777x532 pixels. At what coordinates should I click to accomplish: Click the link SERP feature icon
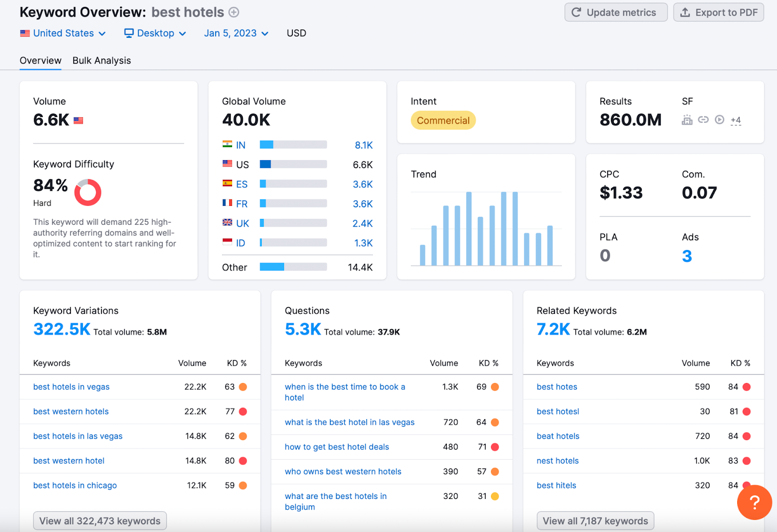pos(703,119)
